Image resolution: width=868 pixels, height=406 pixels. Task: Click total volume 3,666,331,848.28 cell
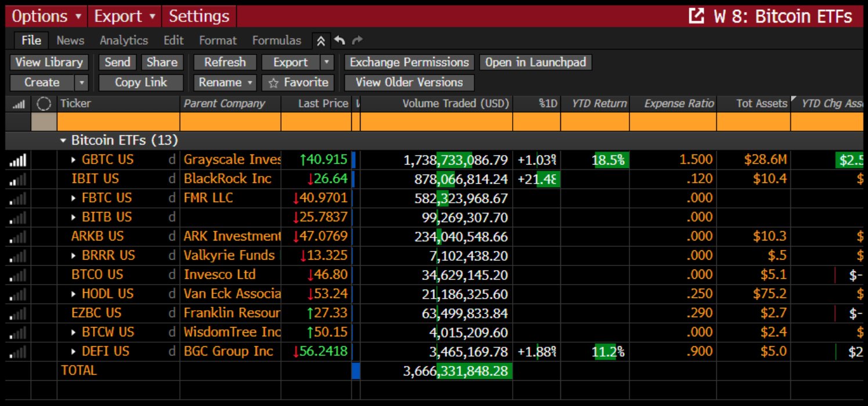437,371
